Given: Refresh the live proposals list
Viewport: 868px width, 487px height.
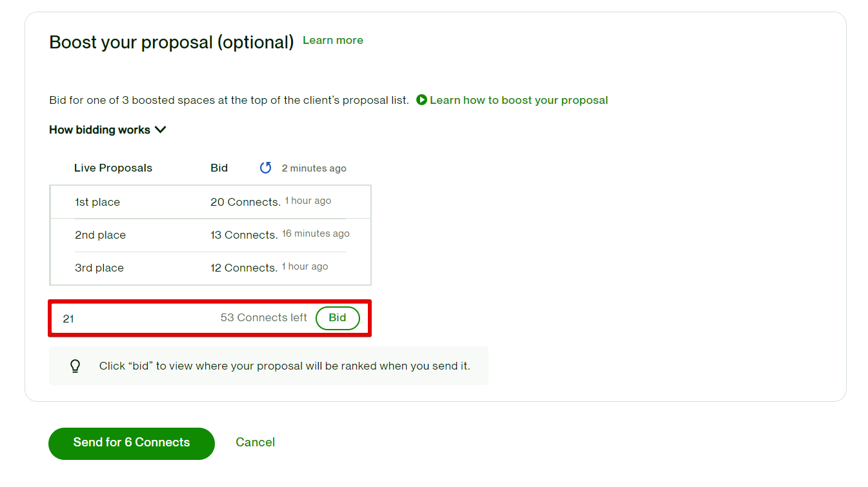Looking at the screenshot, I should (x=265, y=167).
